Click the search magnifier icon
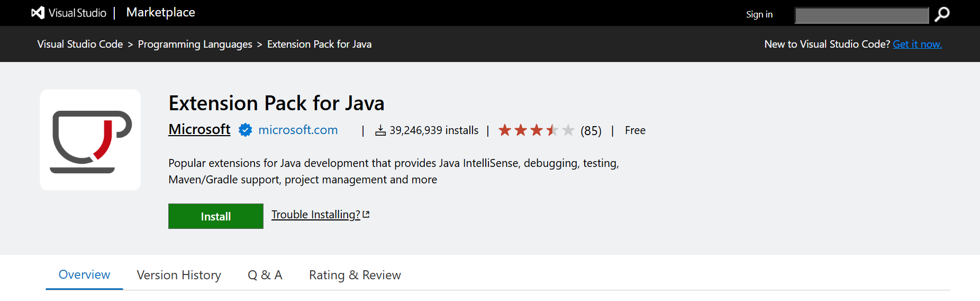This screenshot has height=301, width=980. [x=942, y=14]
